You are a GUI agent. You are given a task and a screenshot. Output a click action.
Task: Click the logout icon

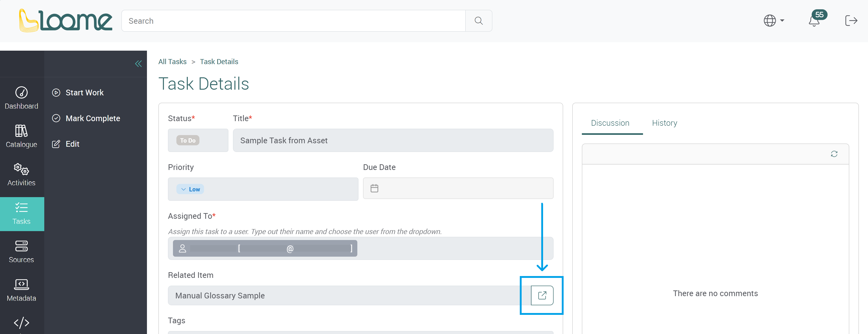pos(851,21)
